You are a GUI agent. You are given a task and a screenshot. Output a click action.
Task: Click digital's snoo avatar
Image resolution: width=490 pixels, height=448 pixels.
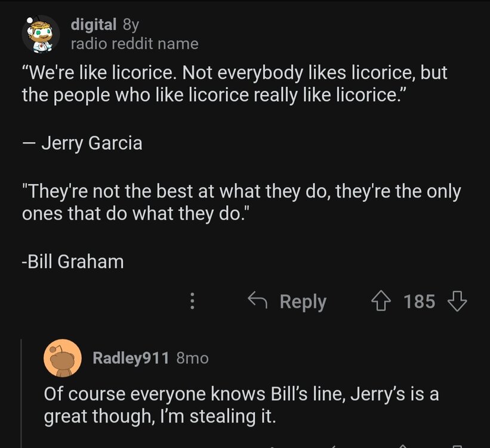point(39,33)
